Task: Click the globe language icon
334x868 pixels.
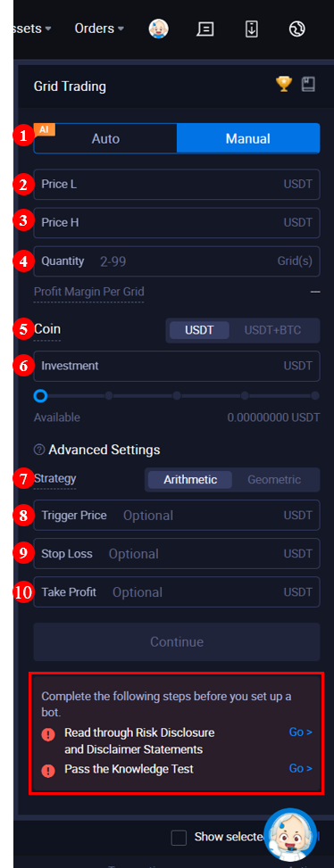Action: tap(297, 29)
